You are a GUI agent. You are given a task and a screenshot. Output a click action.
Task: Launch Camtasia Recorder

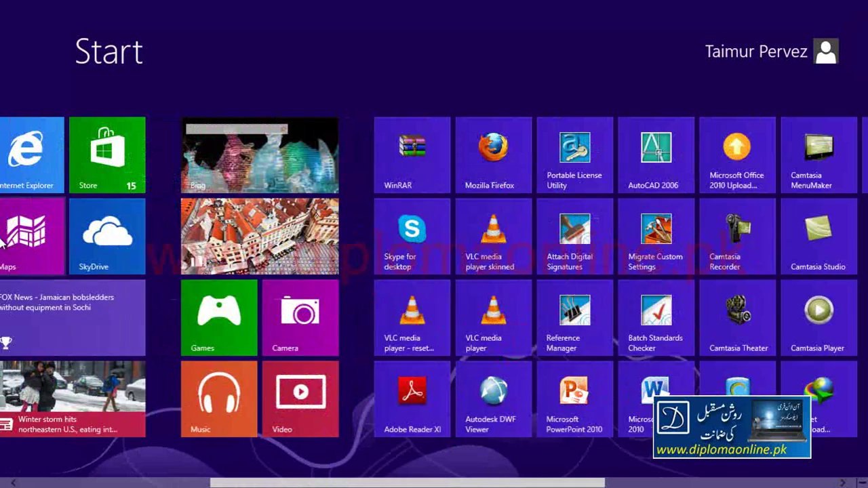pyautogui.click(x=738, y=237)
